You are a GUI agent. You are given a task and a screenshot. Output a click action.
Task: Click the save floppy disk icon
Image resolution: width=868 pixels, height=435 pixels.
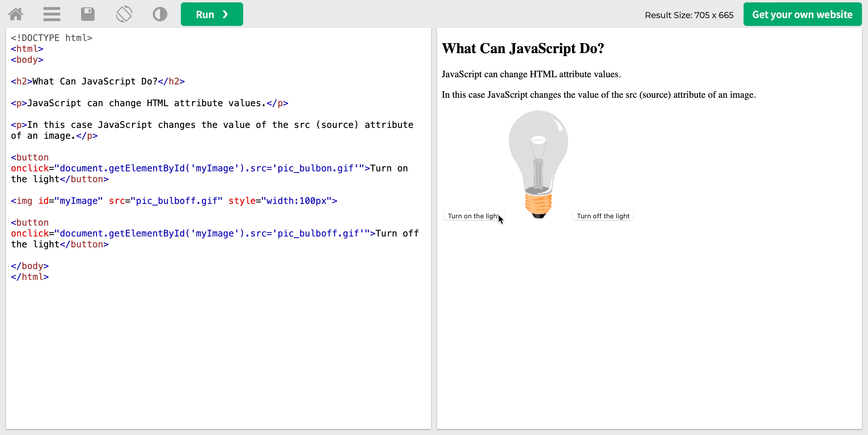(88, 14)
